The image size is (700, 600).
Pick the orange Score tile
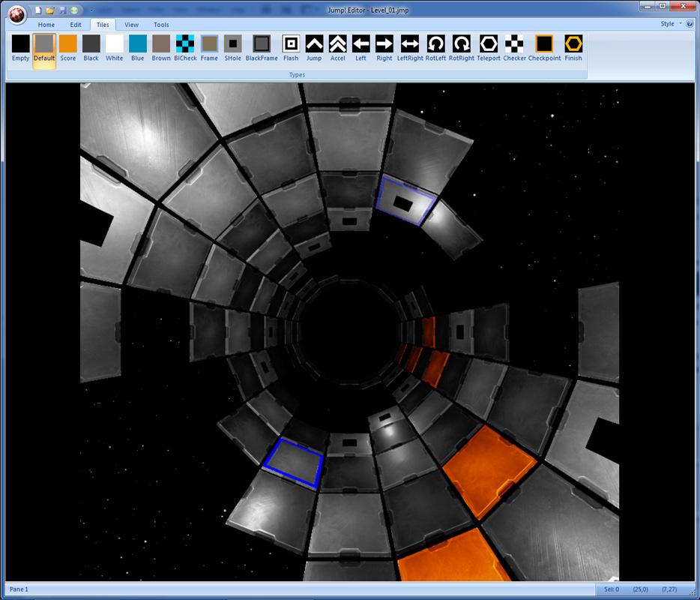68,48
